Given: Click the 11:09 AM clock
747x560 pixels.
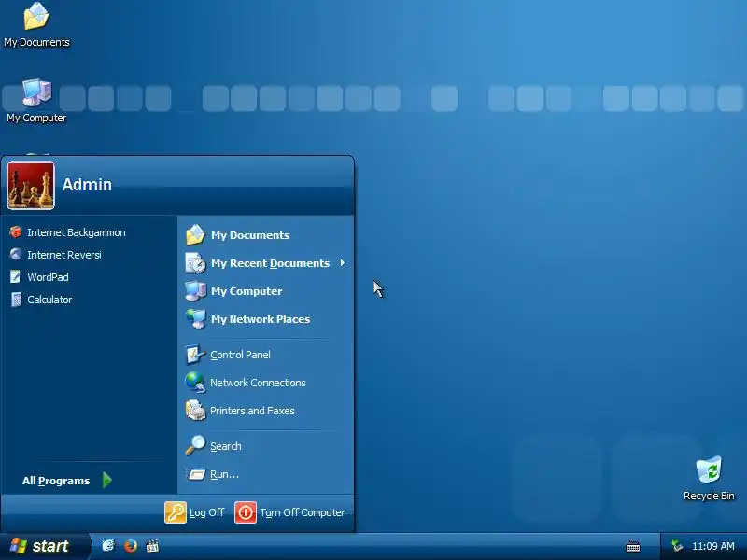Looking at the screenshot, I should [712, 546].
